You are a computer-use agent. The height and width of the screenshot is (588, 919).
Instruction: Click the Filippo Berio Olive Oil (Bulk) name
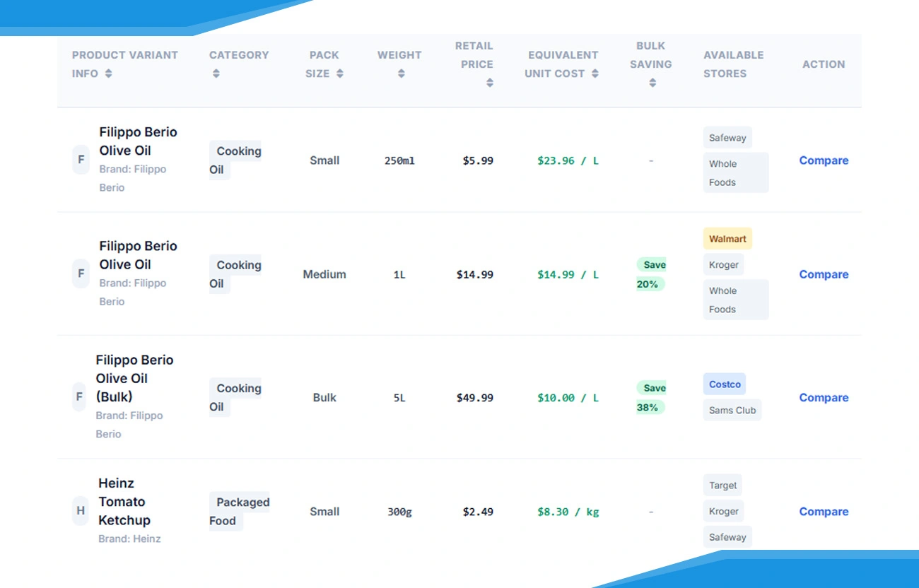(x=135, y=378)
